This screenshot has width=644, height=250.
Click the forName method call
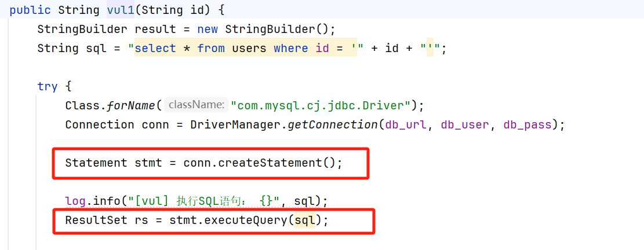pos(132,106)
